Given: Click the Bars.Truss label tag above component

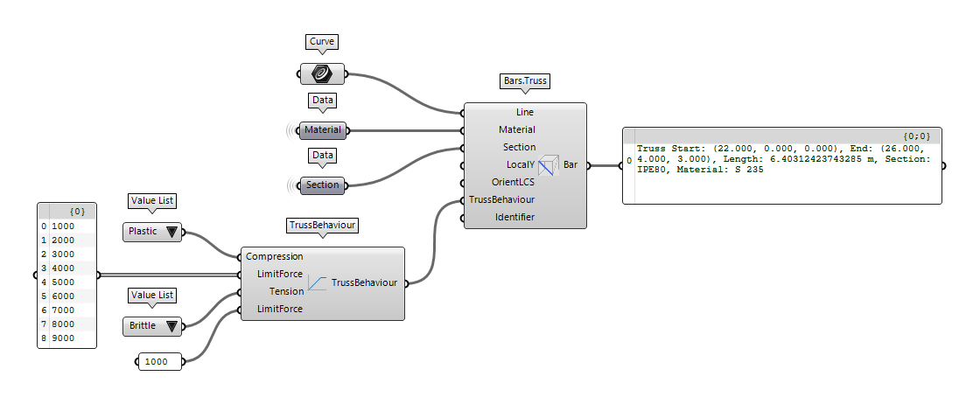Looking at the screenshot, I should pyautogui.click(x=524, y=81).
